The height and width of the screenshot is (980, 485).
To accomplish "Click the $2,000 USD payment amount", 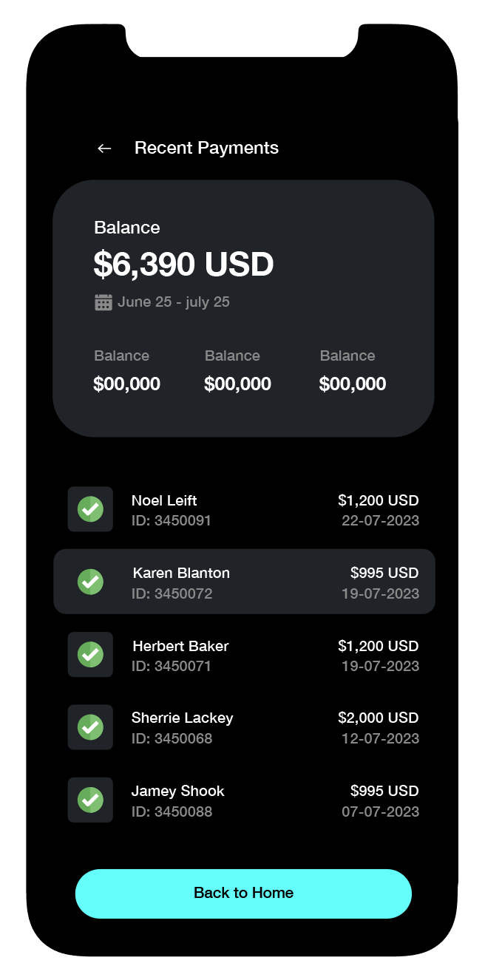I will point(379,718).
